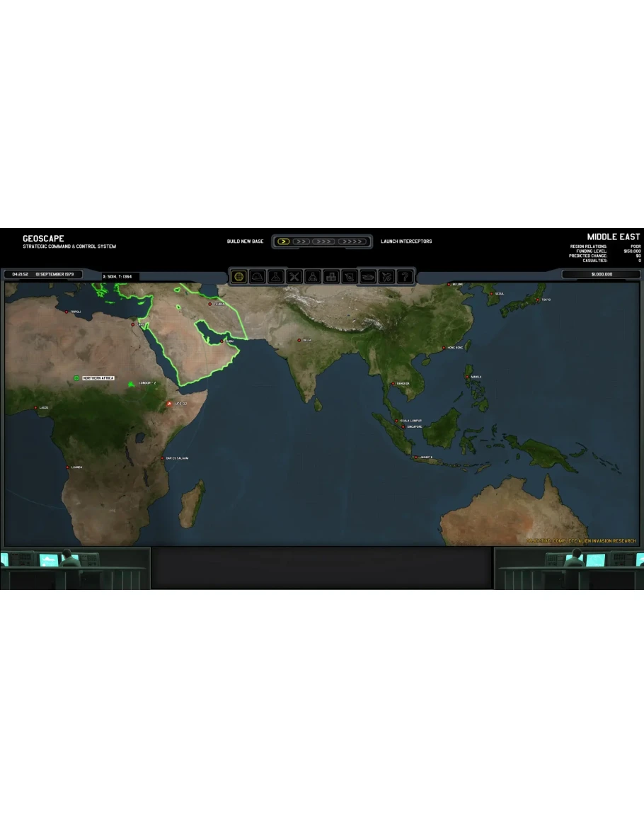Select the Northern Africa base marker
The width and height of the screenshot is (644, 818).
76,378
